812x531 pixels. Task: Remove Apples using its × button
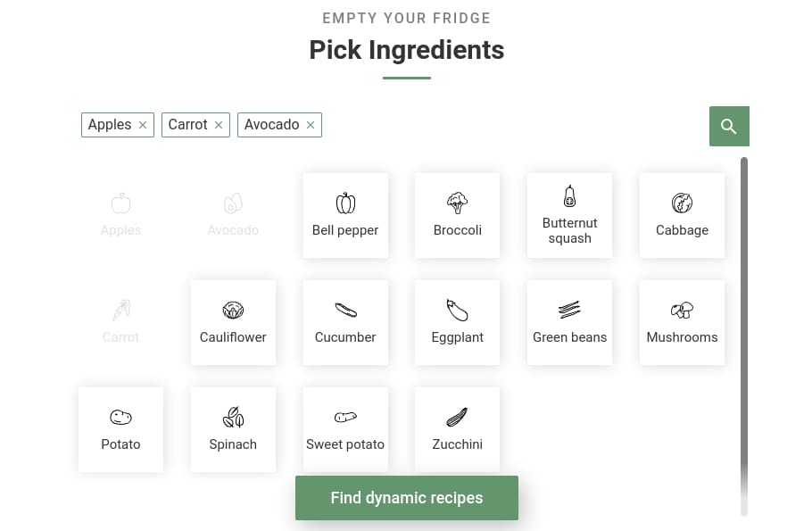tap(143, 125)
